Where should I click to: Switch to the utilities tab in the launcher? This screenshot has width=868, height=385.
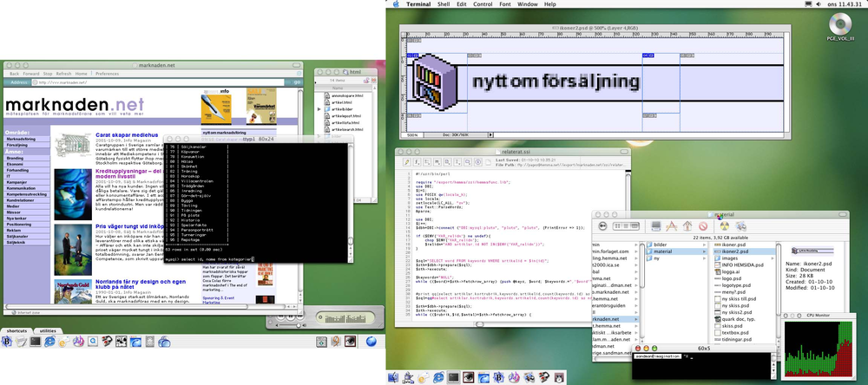[49, 331]
